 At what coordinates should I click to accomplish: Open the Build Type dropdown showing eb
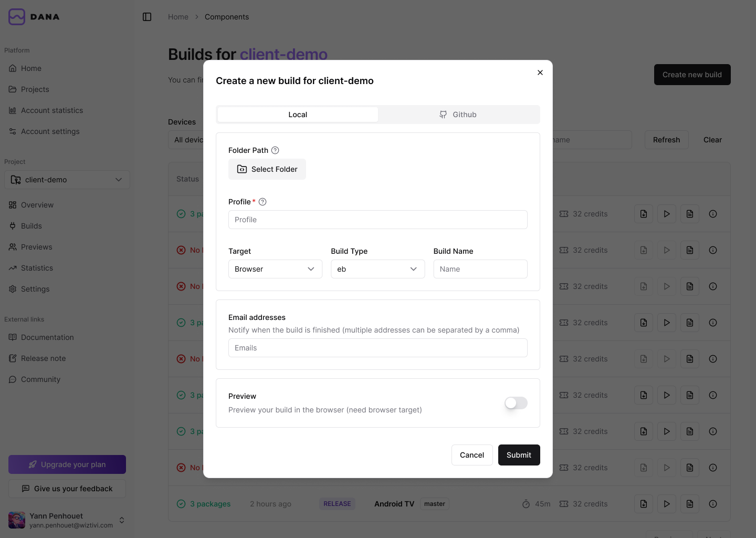(x=377, y=268)
